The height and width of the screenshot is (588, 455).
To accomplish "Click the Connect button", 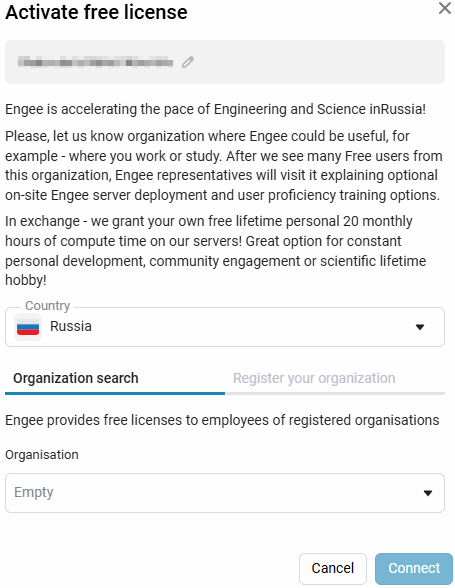I will [x=414, y=568].
